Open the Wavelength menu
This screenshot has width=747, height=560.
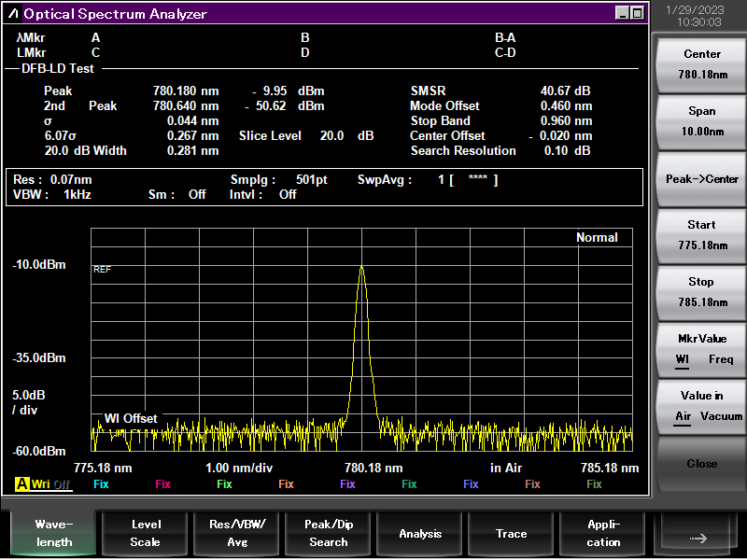[53, 534]
